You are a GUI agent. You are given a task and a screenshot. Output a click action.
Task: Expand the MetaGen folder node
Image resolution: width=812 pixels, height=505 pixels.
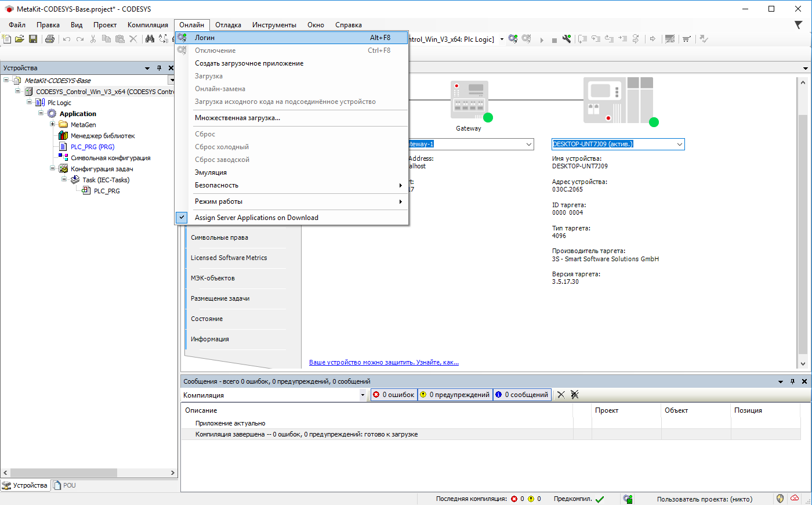[53, 124]
